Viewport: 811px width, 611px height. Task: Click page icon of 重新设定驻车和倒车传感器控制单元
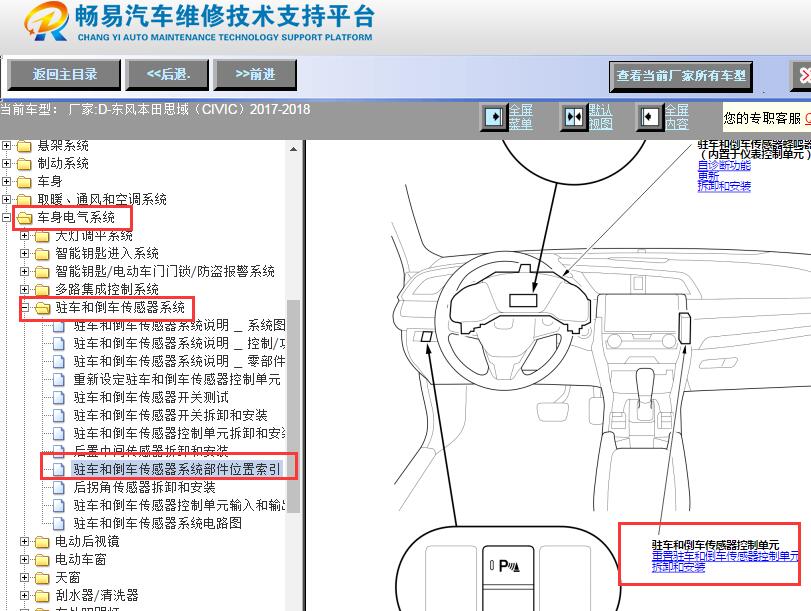(x=59, y=380)
